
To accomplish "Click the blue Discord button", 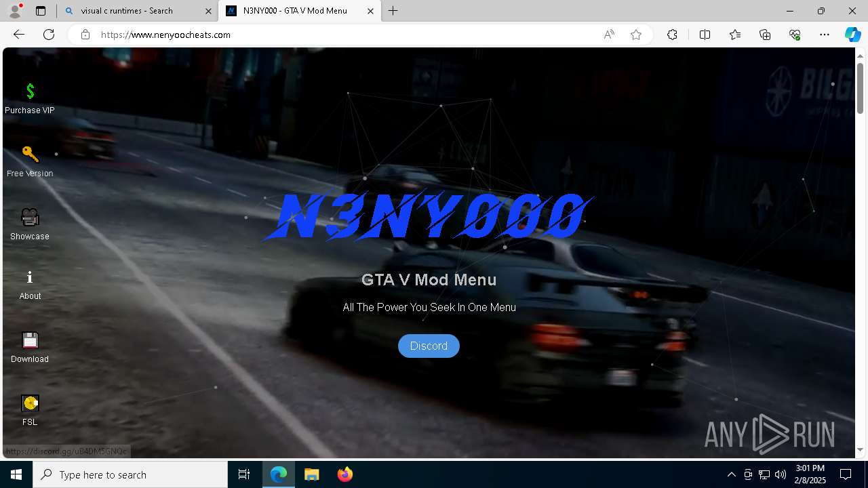I will (x=429, y=346).
